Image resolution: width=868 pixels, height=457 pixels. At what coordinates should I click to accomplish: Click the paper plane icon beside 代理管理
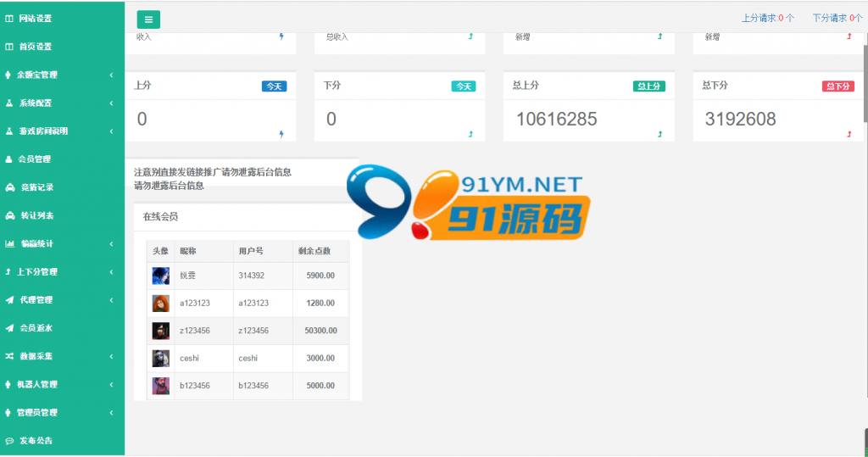(9, 300)
